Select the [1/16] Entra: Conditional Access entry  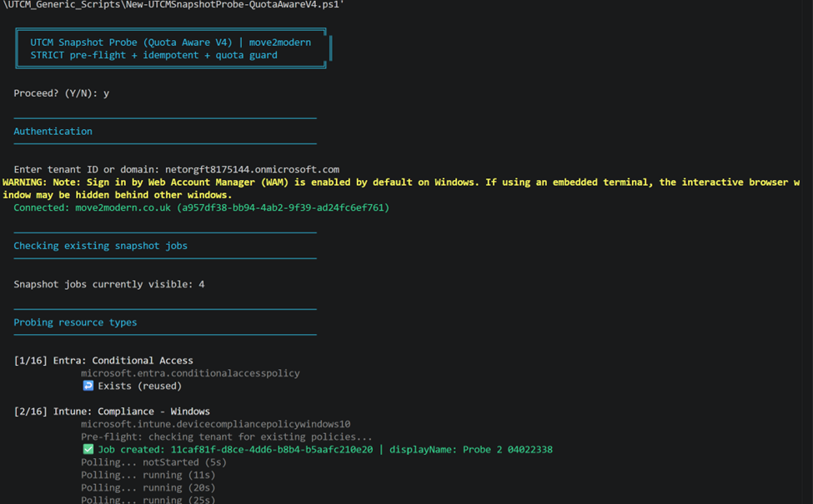(x=103, y=361)
